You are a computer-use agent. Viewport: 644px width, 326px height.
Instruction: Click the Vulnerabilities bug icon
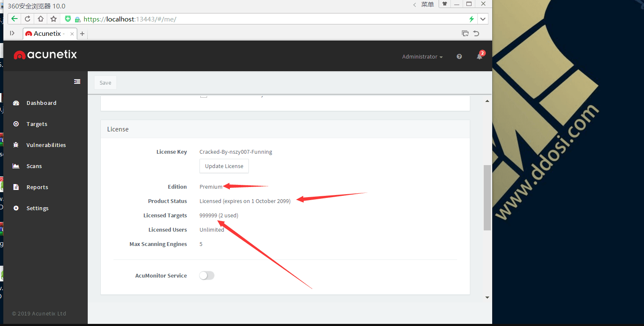pyautogui.click(x=16, y=145)
